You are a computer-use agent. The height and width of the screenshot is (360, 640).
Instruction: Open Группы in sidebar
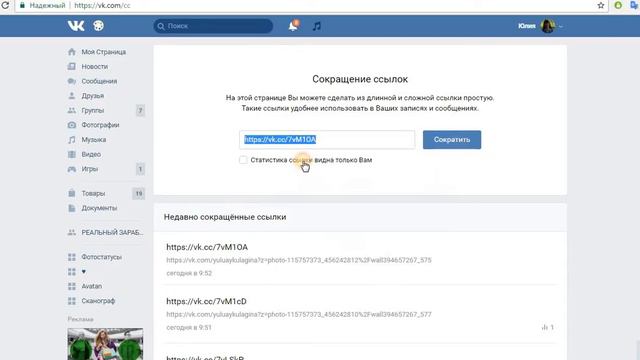[x=93, y=110]
